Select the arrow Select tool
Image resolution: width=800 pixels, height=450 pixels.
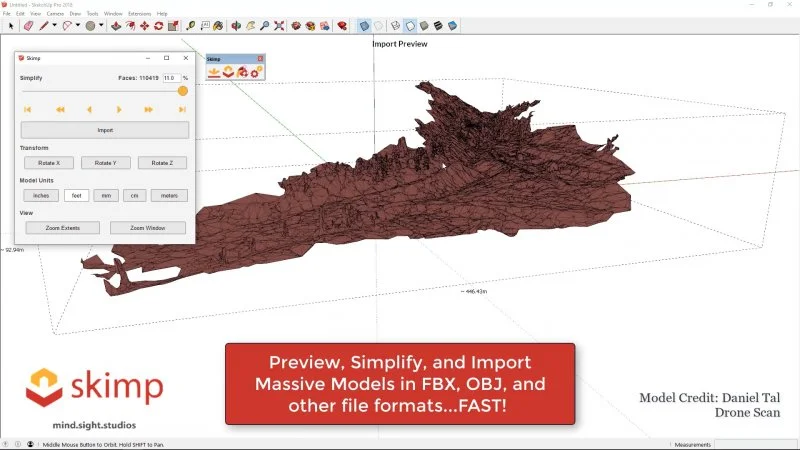point(11,26)
